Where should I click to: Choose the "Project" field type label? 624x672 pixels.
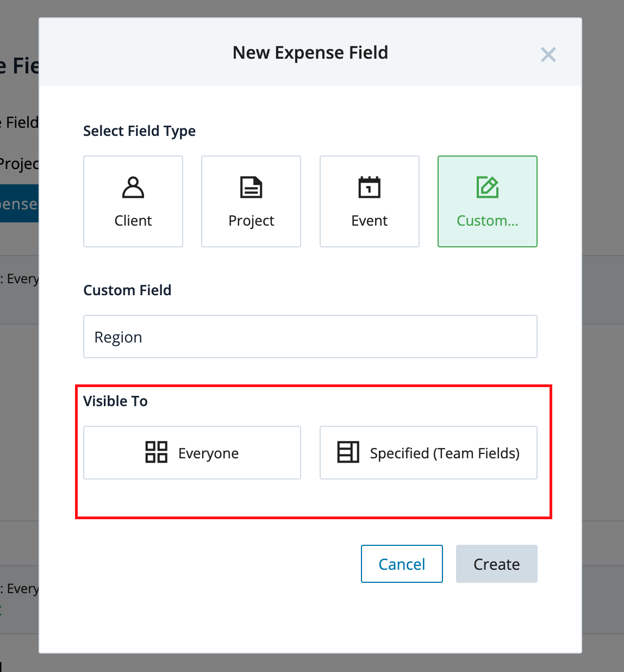pyautogui.click(x=251, y=221)
